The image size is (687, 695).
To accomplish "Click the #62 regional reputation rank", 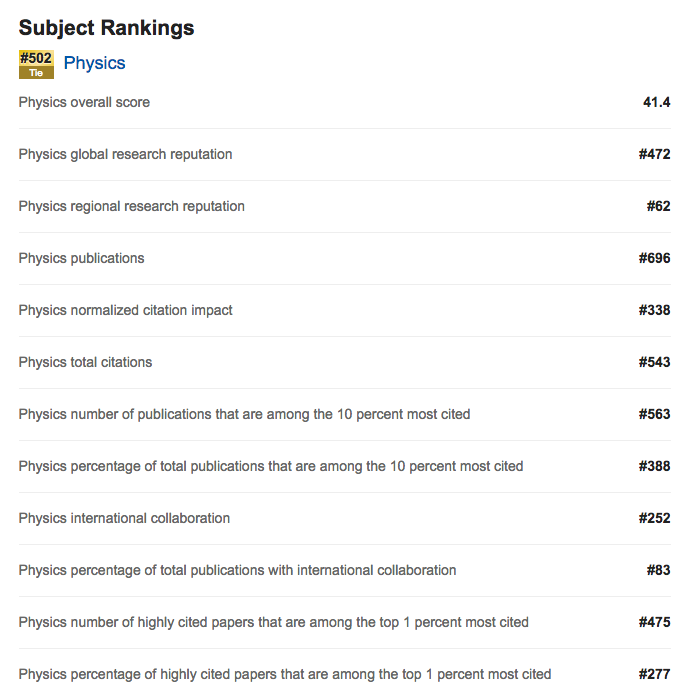I will click(x=658, y=206).
